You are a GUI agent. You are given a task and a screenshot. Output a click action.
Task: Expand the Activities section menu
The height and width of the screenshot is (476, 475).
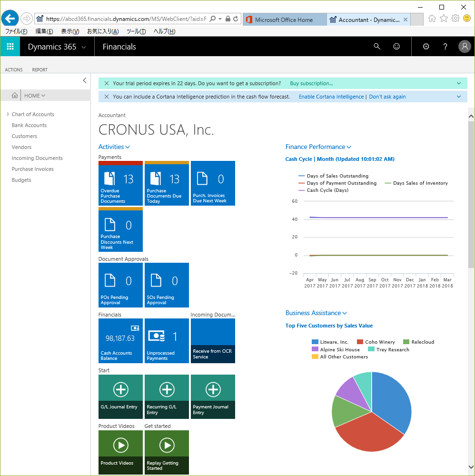114,147
